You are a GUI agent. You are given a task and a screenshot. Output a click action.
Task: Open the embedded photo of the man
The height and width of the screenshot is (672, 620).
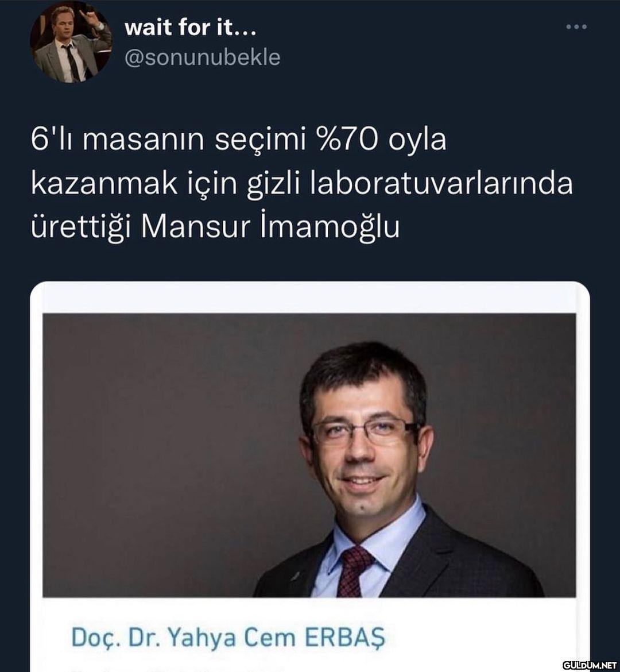[309, 455]
